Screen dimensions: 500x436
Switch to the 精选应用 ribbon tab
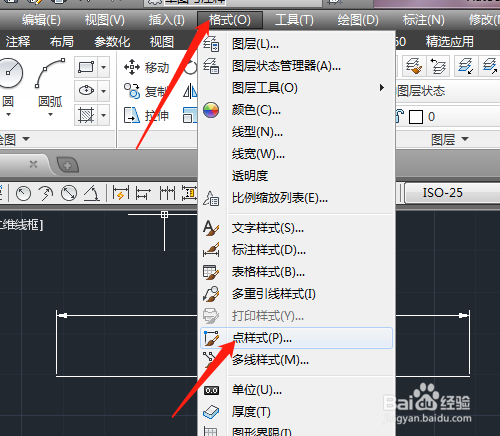pos(449,42)
